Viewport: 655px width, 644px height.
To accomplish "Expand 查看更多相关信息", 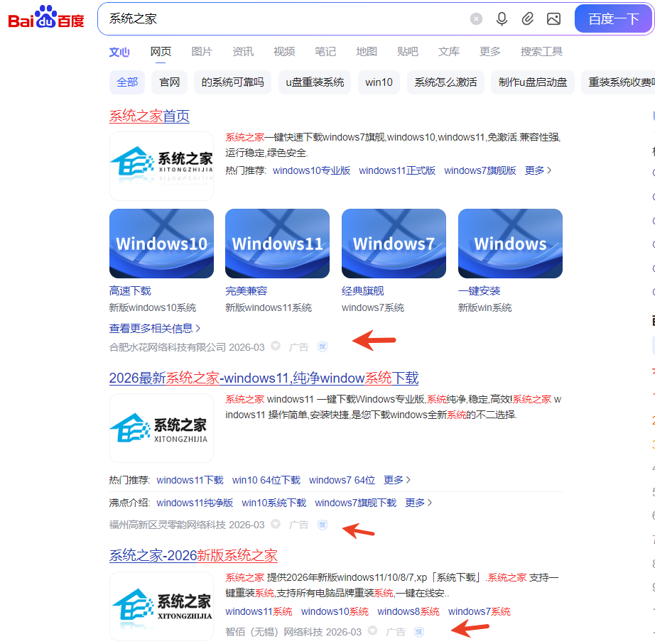I will (155, 328).
